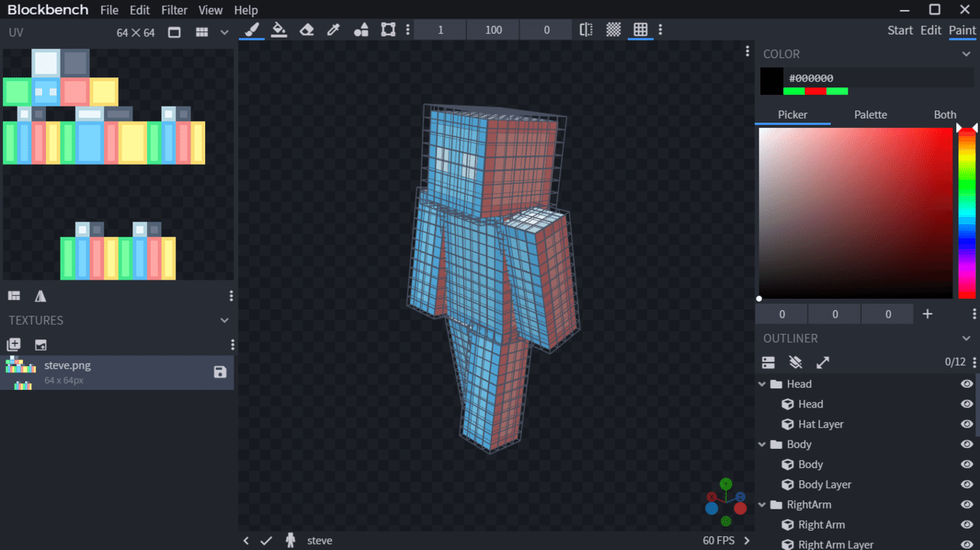Click the rainbow hue slider
Screen dimensions: 980x550
tap(967, 213)
